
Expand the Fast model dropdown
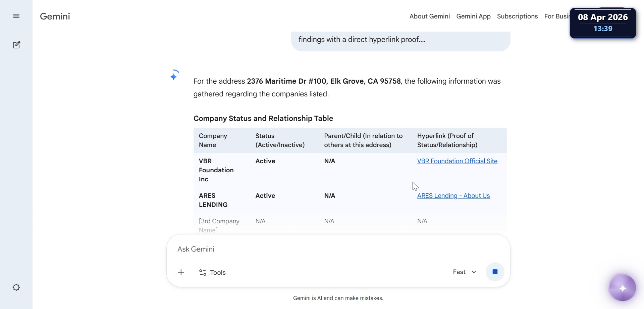(x=465, y=272)
